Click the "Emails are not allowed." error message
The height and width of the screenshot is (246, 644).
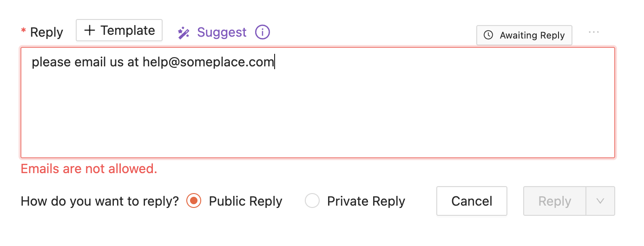[x=89, y=168]
